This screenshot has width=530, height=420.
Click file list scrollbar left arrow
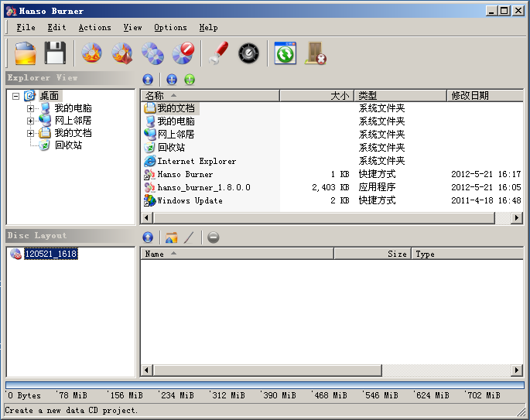[x=146, y=218]
